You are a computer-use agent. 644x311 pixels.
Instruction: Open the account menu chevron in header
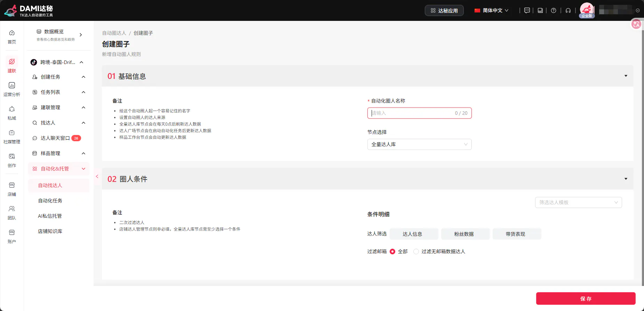click(638, 10)
